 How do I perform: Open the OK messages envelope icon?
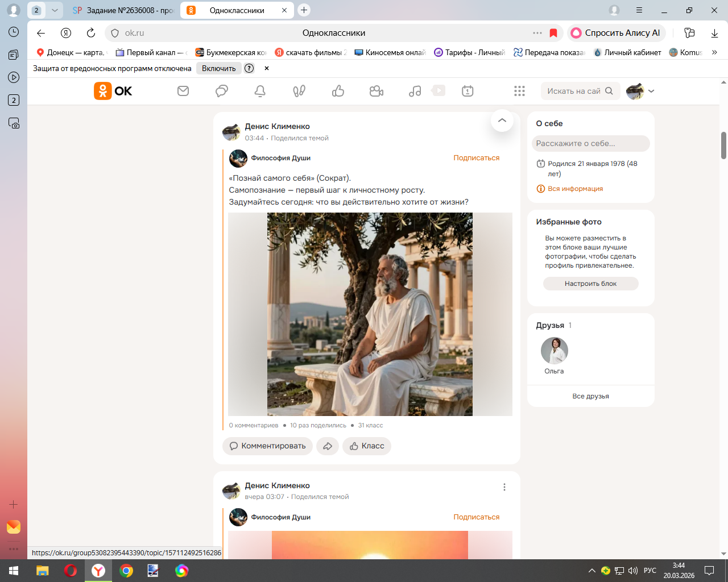(183, 91)
